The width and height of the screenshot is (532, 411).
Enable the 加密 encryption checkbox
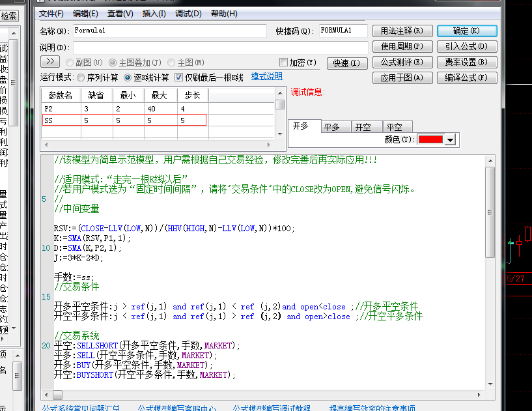tap(283, 62)
